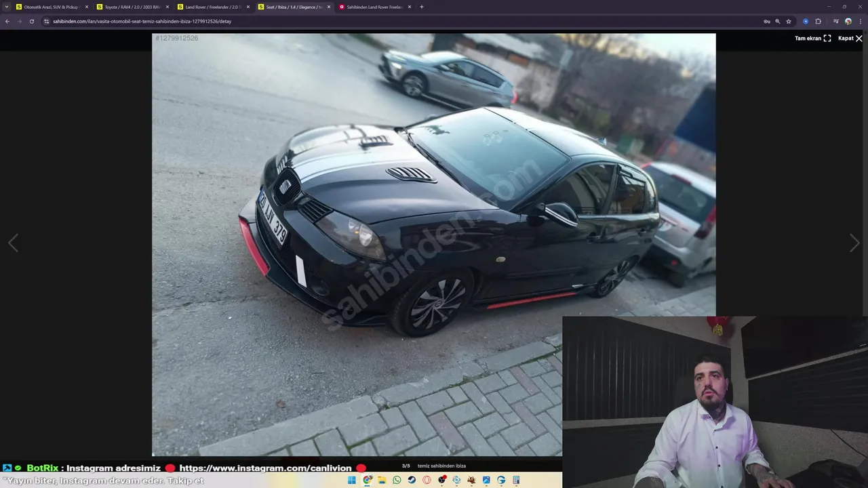Viewport: 868px width, 488px height.
Task: Open Opera browser from taskbar
Action: (x=427, y=480)
